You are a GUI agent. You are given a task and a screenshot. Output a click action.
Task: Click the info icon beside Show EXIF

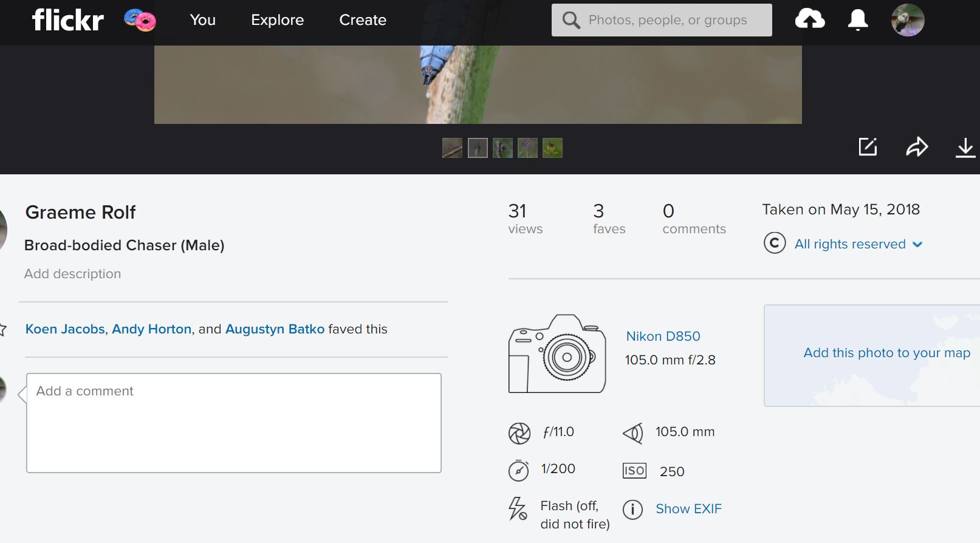pos(632,509)
